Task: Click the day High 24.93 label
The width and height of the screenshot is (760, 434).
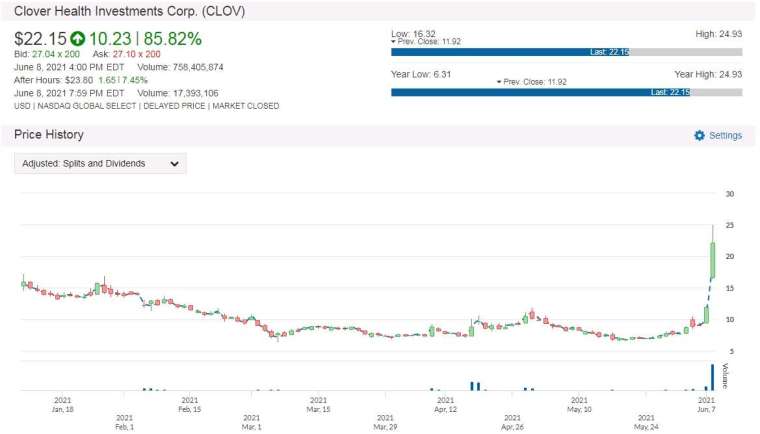Action: pyautogui.click(x=718, y=34)
